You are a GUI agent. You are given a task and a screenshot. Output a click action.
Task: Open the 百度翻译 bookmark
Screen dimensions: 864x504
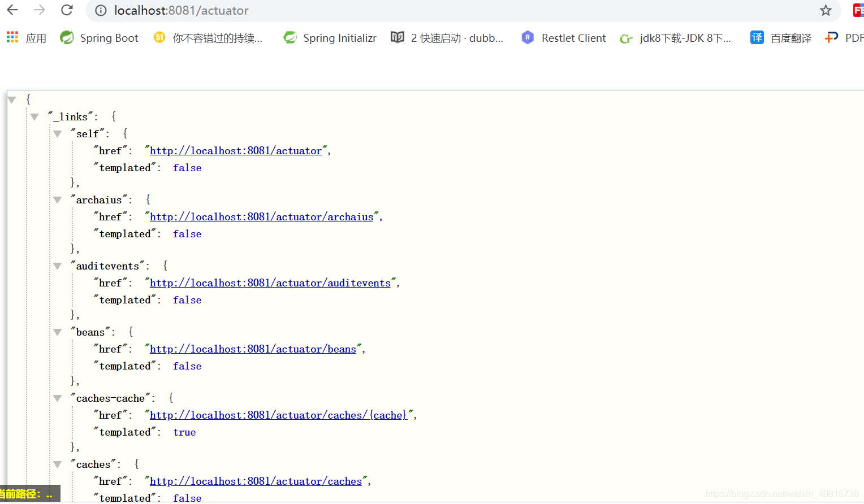click(x=781, y=38)
